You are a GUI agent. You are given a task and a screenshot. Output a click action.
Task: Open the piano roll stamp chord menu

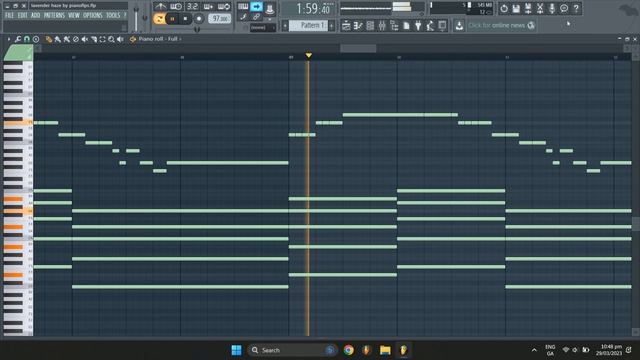(x=36, y=39)
